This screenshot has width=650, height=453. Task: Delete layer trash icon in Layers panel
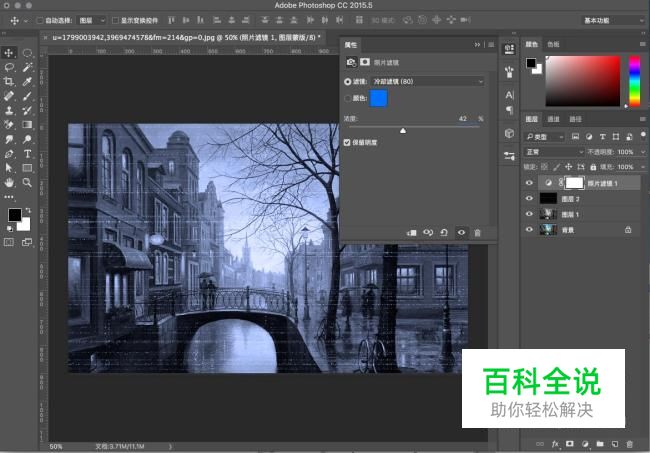click(x=630, y=444)
